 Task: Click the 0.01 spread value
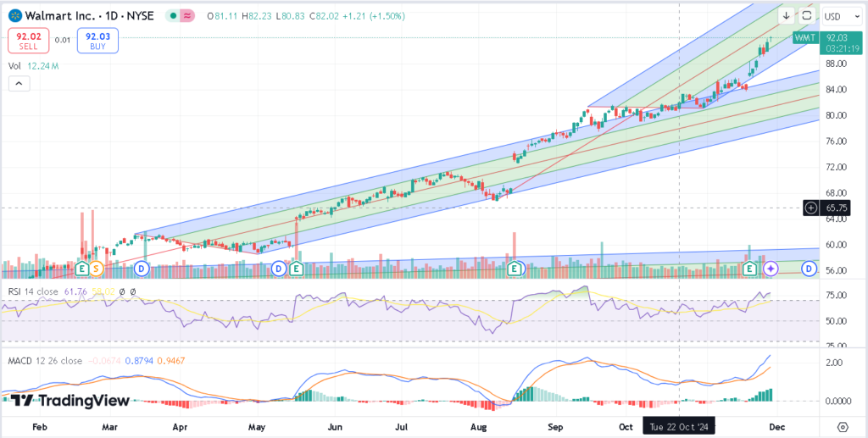63,40
